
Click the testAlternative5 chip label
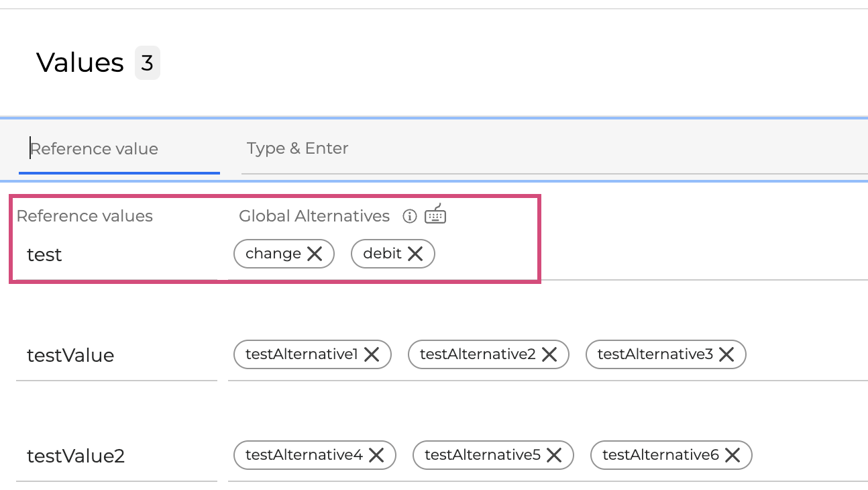tap(482, 455)
